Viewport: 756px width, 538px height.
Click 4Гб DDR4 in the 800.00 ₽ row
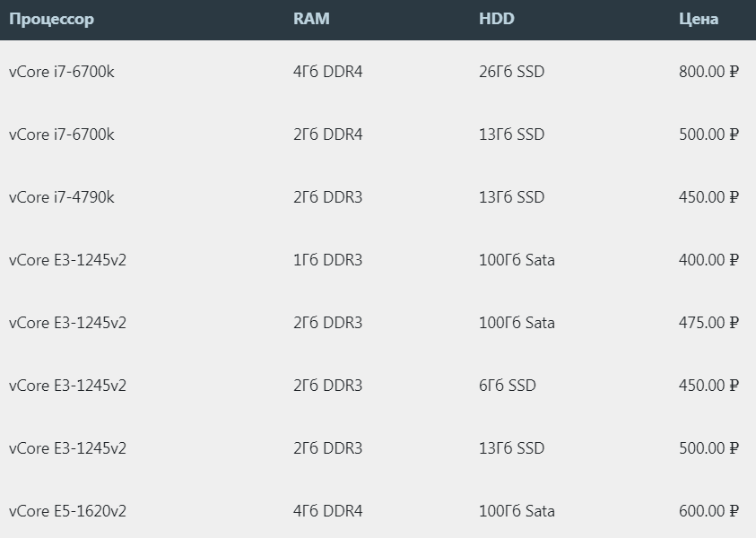click(x=328, y=72)
